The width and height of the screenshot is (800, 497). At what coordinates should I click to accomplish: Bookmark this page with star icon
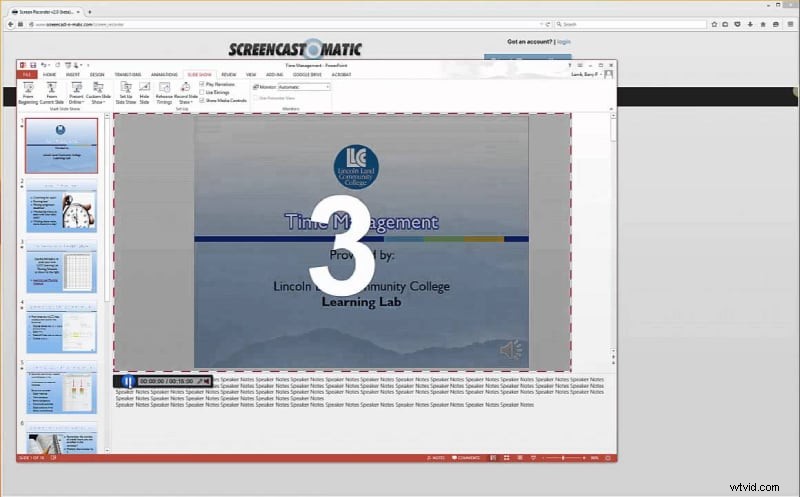click(x=714, y=24)
